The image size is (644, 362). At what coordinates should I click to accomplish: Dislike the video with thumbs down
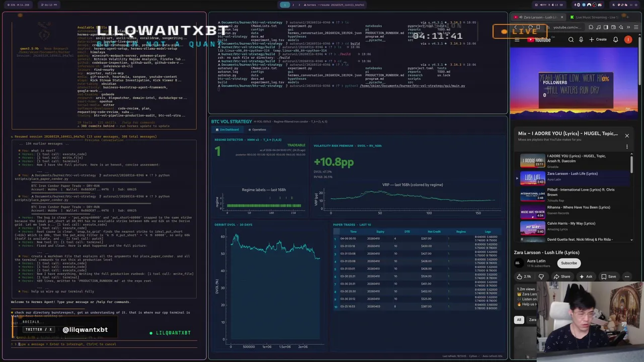[541, 277]
